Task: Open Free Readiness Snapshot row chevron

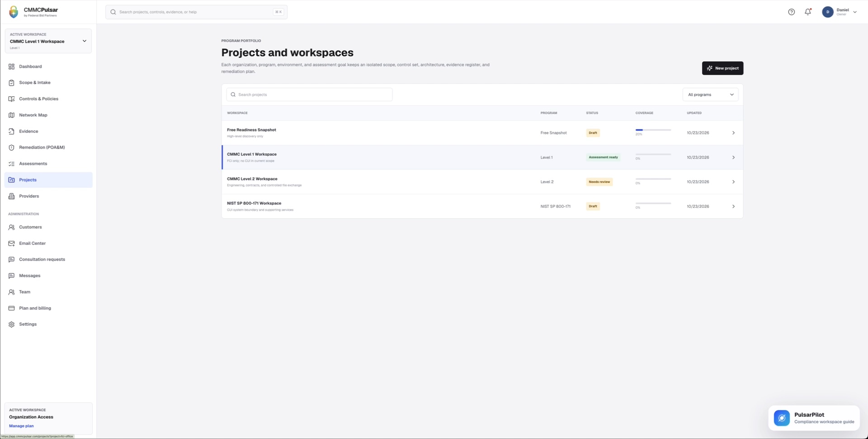Action: (x=733, y=133)
